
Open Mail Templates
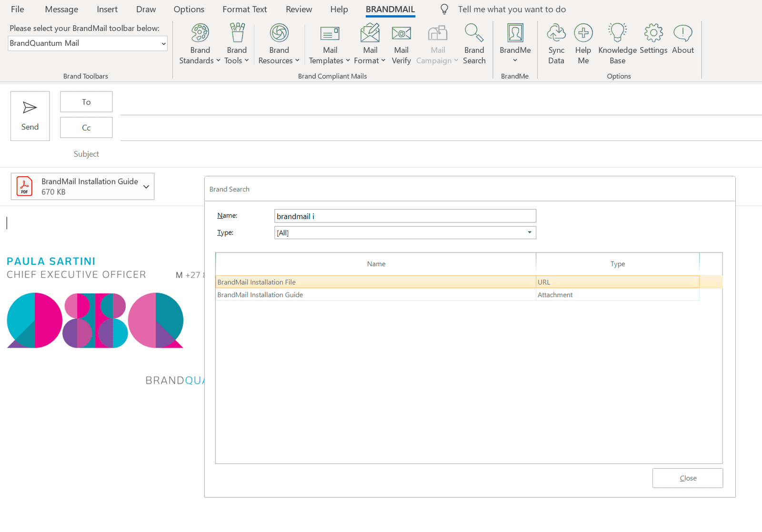tap(329, 42)
